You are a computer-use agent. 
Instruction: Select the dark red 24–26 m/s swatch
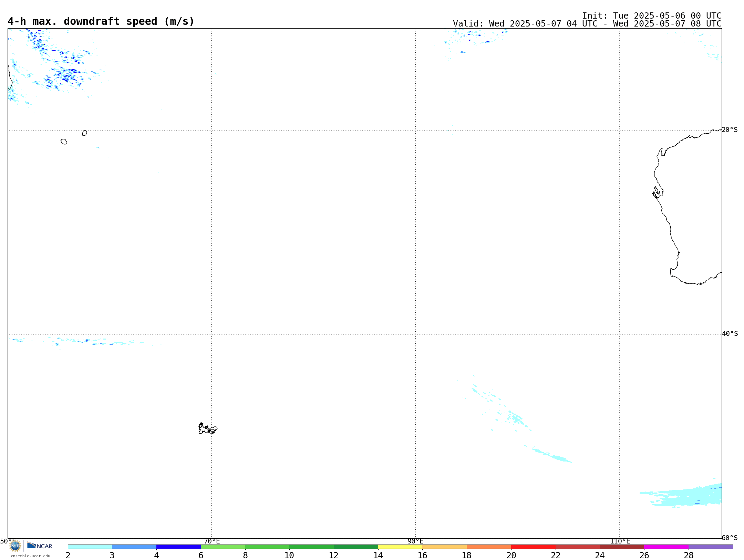(622, 547)
